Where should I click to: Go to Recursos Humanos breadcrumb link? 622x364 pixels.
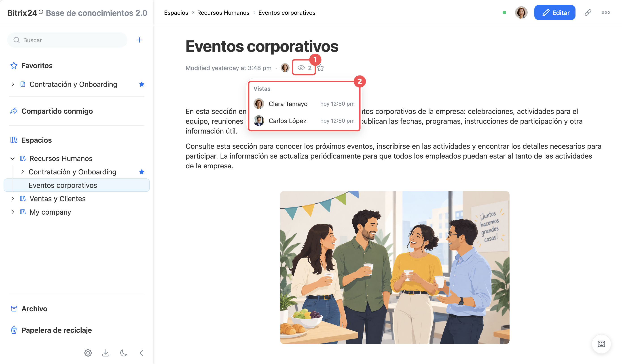coord(223,13)
